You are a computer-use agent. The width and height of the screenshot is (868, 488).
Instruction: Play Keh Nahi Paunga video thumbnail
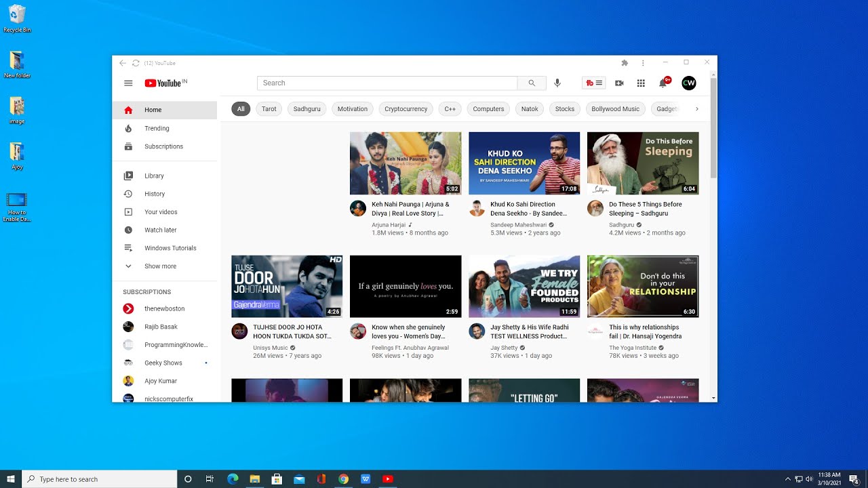[x=406, y=163]
